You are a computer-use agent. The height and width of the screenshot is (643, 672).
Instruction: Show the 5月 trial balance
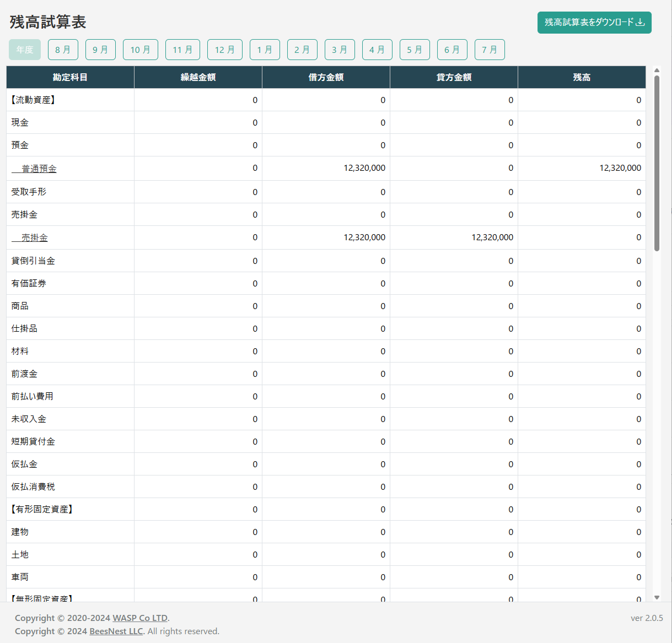tap(415, 50)
